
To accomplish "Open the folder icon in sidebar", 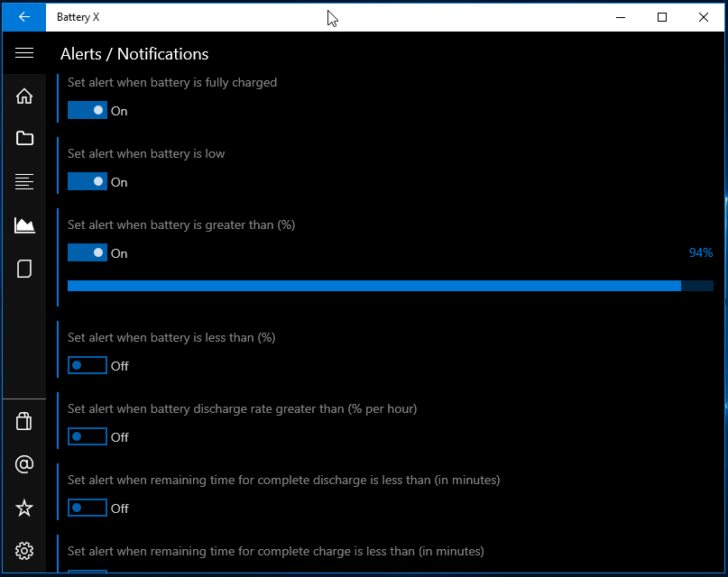I will click(24, 138).
